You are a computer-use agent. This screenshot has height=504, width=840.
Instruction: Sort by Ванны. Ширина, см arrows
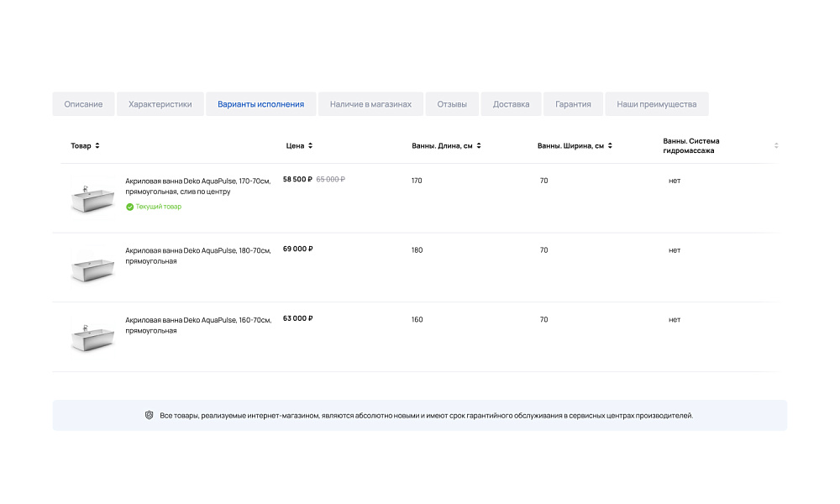pos(610,146)
